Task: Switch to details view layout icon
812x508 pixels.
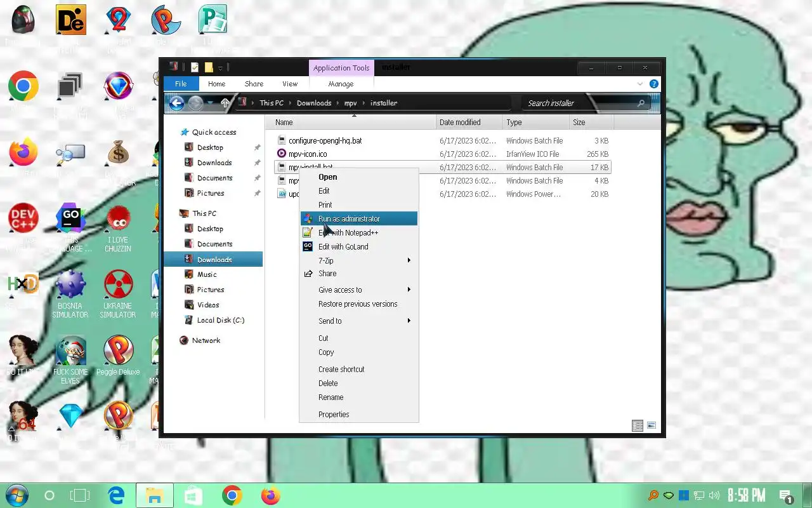Action: click(638, 425)
